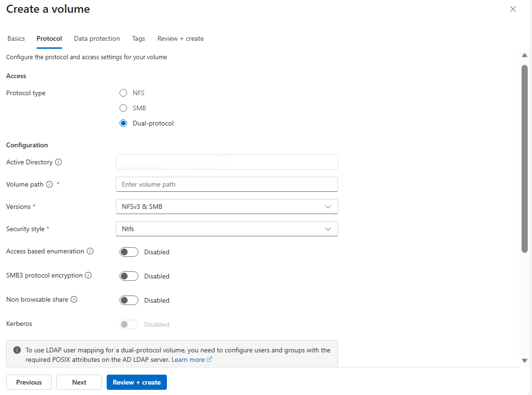Open the Review + create tab
Image resolution: width=532 pixels, height=395 pixels.
tap(181, 39)
